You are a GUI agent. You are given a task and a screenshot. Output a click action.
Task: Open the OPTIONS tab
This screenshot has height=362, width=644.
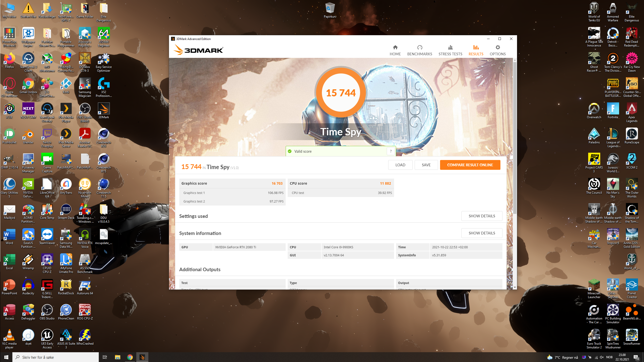pos(497,50)
